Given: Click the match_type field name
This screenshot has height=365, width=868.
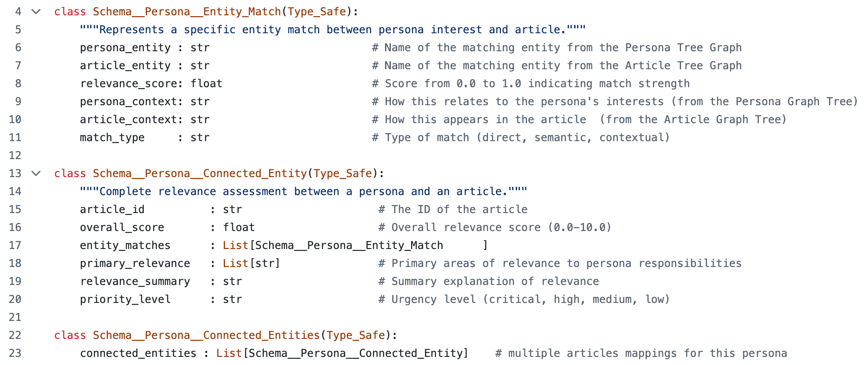Looking at the screenshot, I should pos(112,138).
